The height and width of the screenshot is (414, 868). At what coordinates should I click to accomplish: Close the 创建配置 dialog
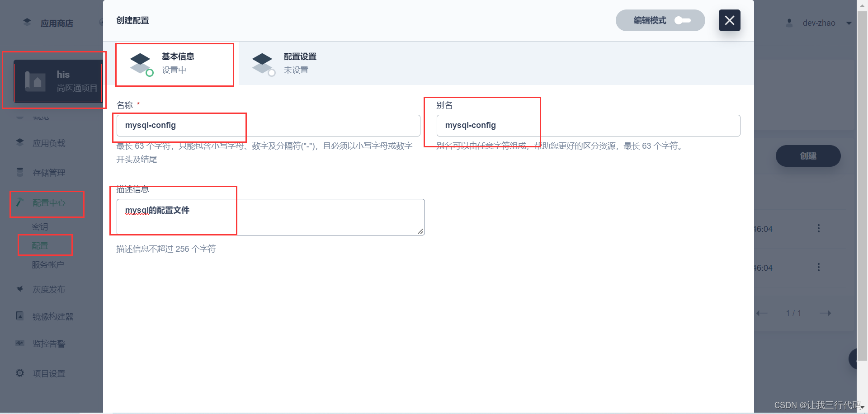[x=729, y=20]
